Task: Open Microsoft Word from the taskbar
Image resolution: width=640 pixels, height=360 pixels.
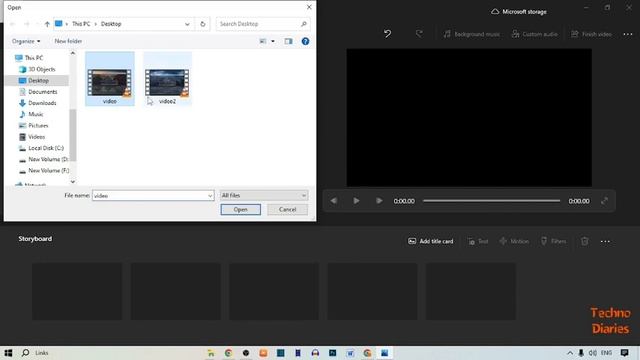Action: pyautogui.click(x=350, y=353)
